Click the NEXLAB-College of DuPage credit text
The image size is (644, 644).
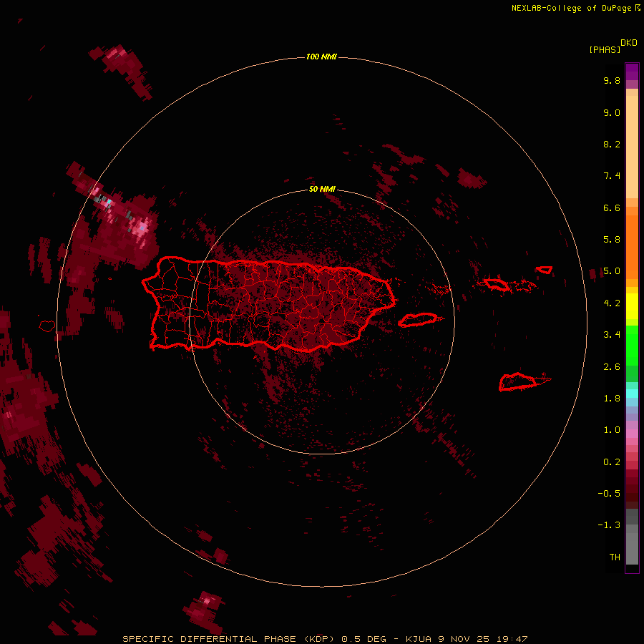click(x=575, y=8)
